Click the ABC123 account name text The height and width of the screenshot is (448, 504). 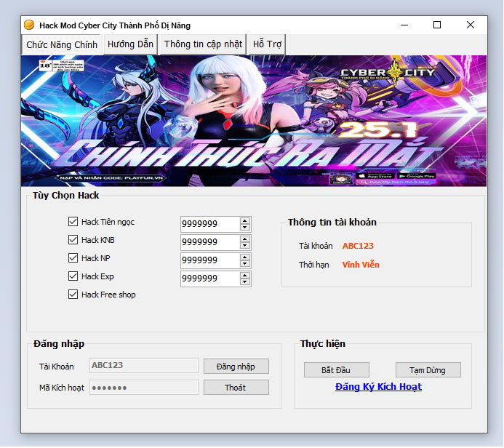click(x=358, y=246)
